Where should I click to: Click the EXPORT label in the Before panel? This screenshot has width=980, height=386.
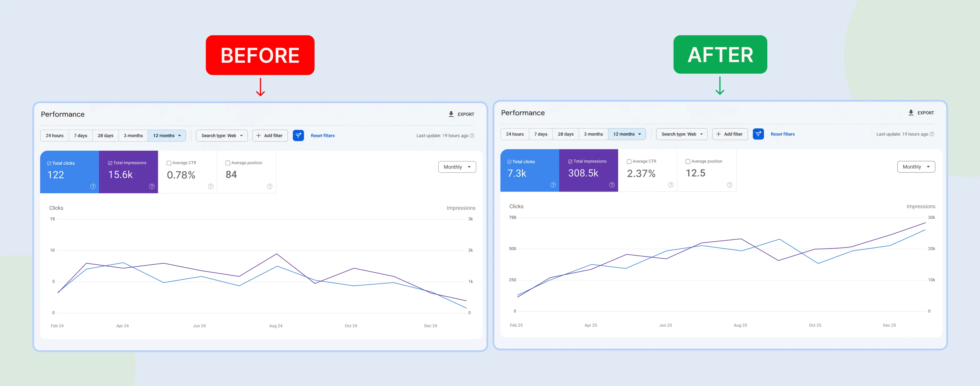pyautogui.click(x=466, y=114)
